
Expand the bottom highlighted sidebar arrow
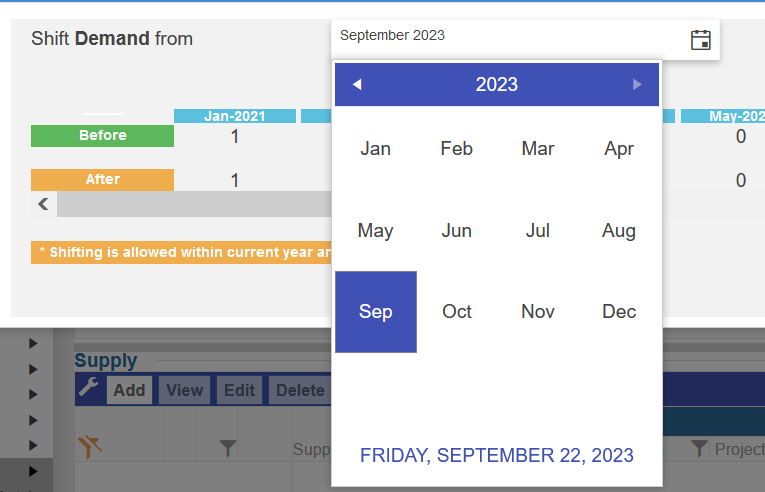(x=33, y=470)
